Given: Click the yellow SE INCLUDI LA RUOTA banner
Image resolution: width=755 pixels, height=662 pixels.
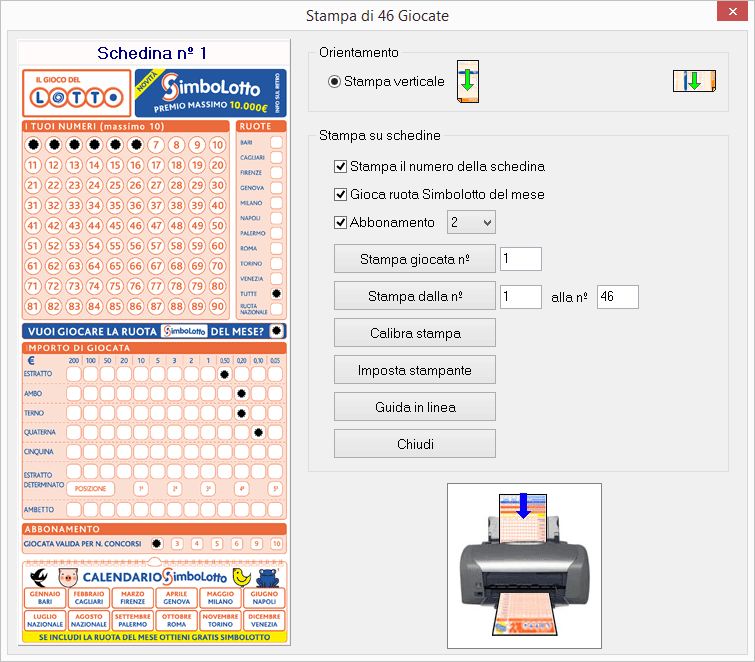Looking at the screenshot, I should pos(154,637).
